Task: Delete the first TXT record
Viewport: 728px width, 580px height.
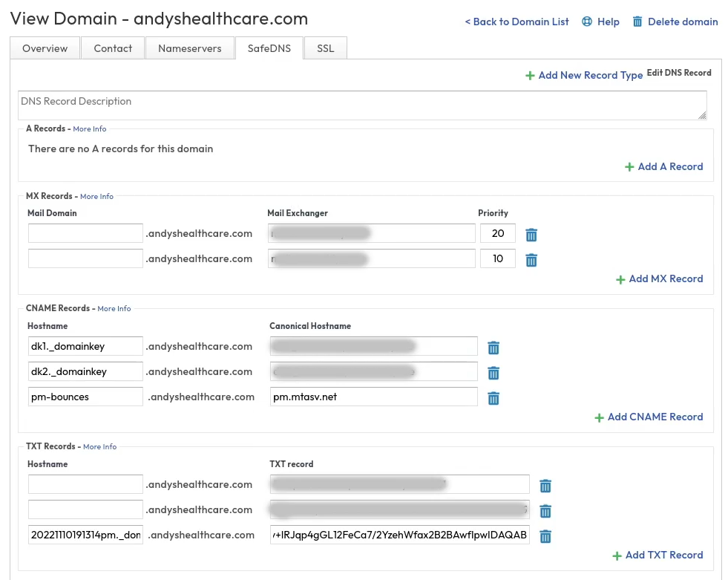Action: [545, 486]
